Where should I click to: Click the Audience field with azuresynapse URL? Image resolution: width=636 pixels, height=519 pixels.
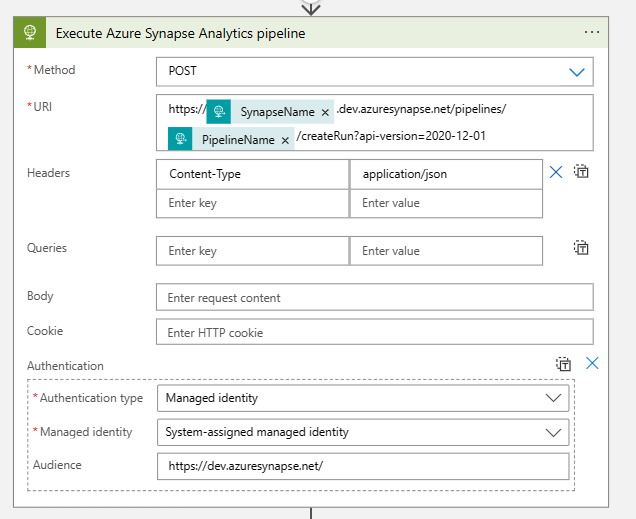363,466
